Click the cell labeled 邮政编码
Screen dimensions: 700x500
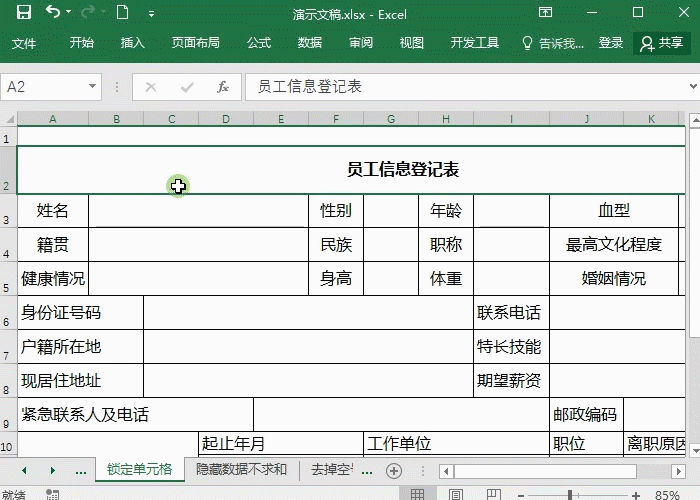[x=586, y=414]
